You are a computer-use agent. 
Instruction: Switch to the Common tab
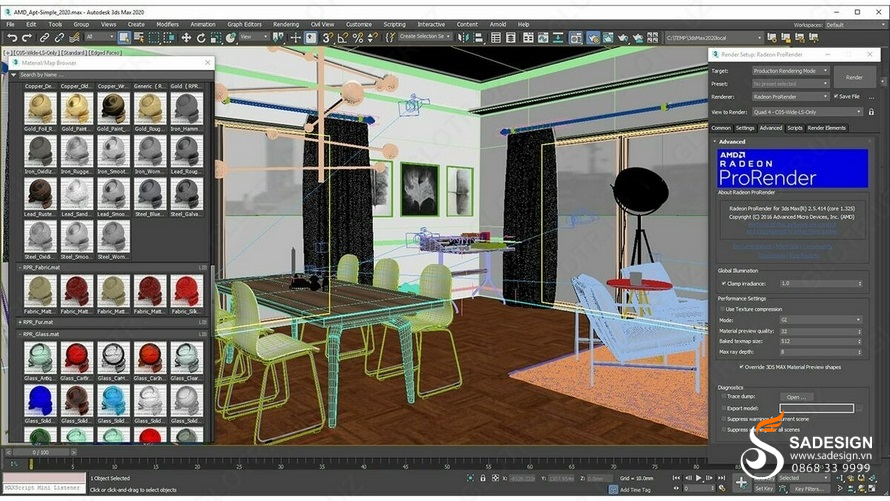point(721,128)
